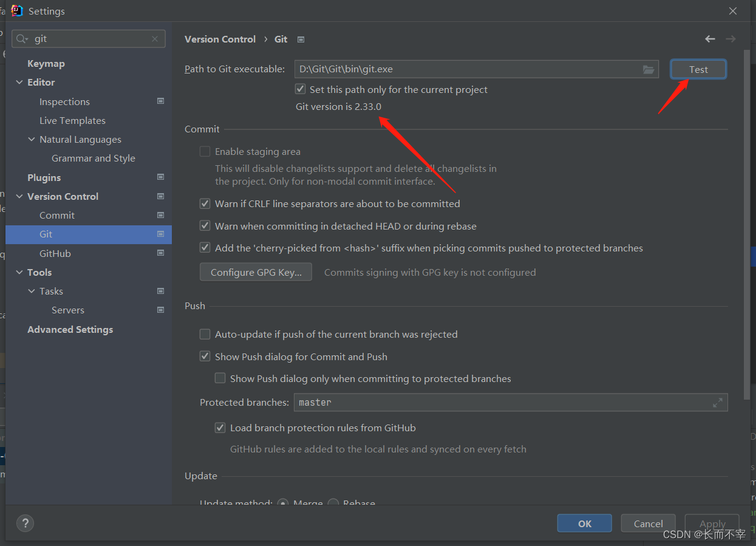Select GitHub settings page
This screenshot has width=756, height=546.
point(55,253)
